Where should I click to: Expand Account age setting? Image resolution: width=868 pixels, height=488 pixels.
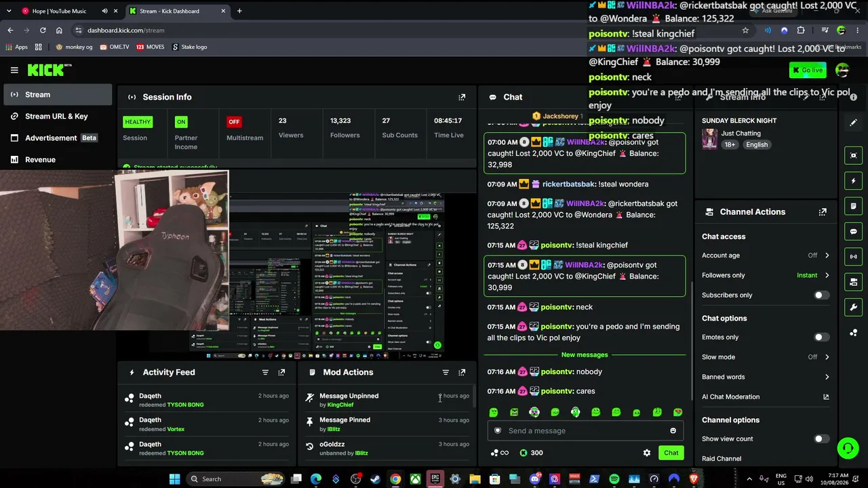[x=766, y=256]
